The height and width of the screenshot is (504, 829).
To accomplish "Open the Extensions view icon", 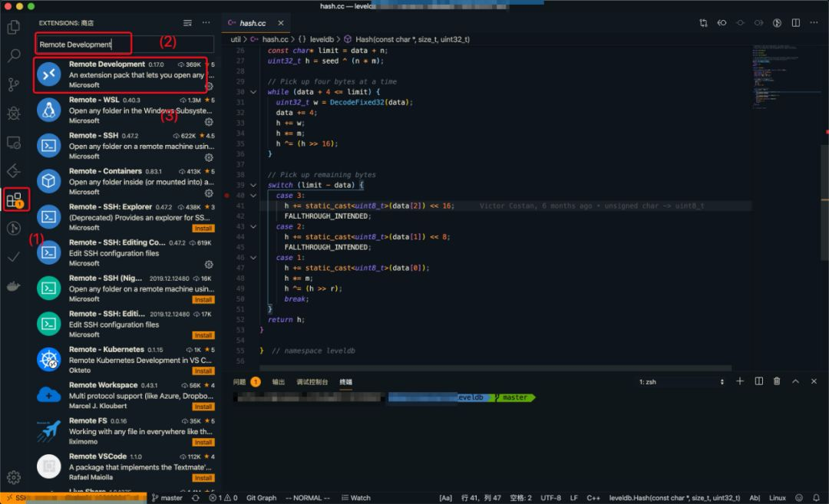I will click(15, 199).
